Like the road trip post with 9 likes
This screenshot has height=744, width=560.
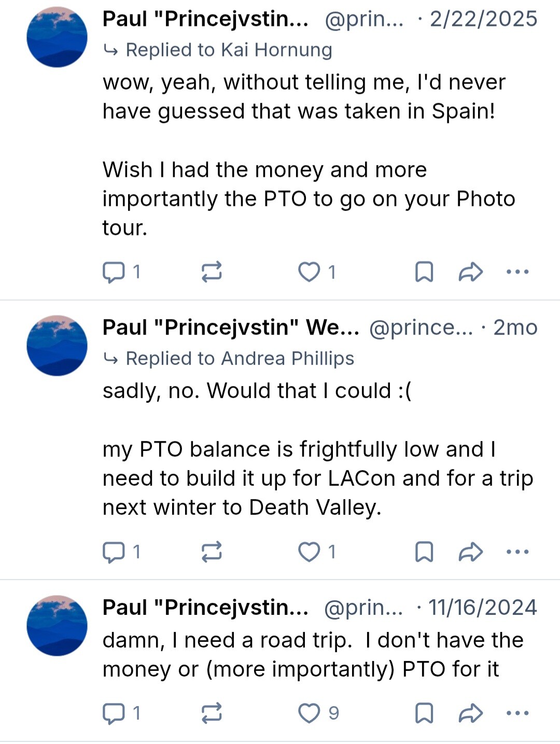point(309,713)
